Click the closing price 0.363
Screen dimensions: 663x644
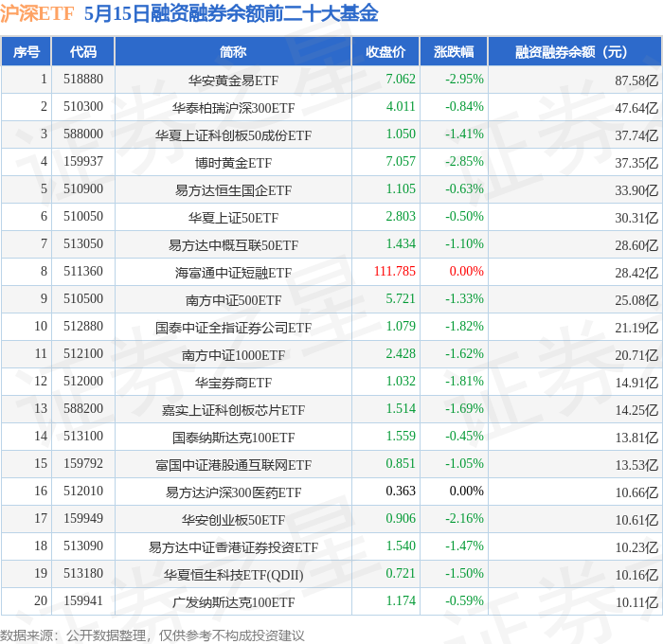[x=401, y=492]
